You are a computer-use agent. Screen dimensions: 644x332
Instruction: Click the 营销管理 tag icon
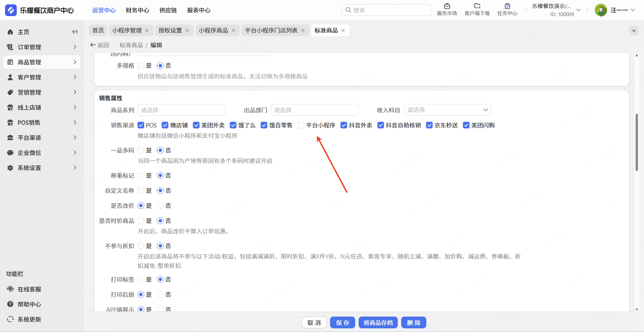coord(10,92)
